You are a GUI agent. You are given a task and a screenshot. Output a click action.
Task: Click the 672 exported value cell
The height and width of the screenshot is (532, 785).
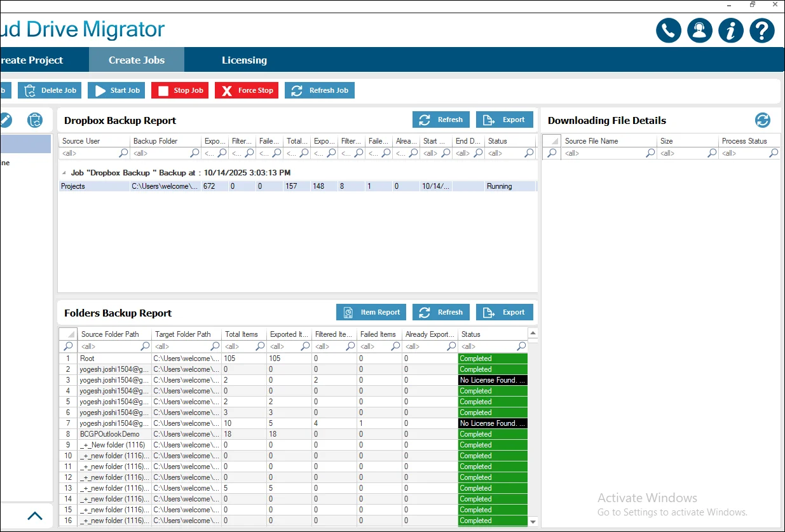coord(215,186)
